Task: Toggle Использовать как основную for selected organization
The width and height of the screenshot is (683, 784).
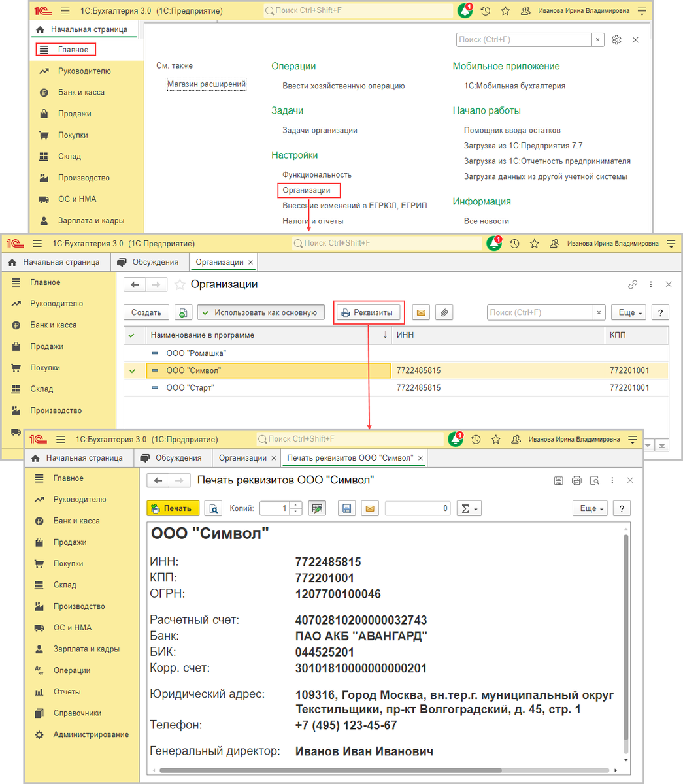Action: 261,313
